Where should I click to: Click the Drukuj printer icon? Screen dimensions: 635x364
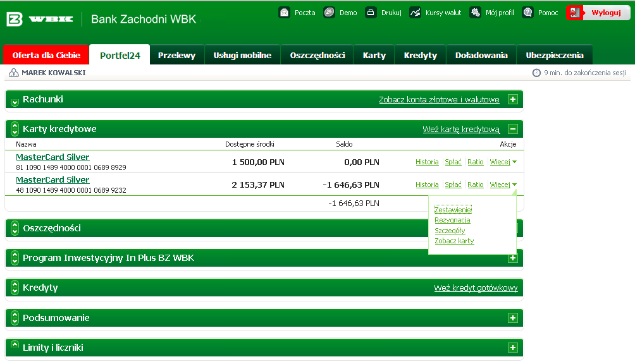(371, 13)
